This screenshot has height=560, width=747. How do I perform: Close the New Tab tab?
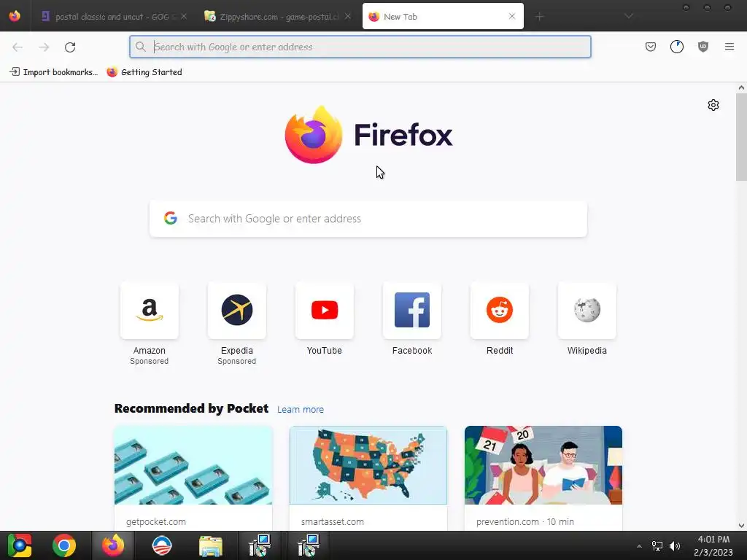click(511, 16)
